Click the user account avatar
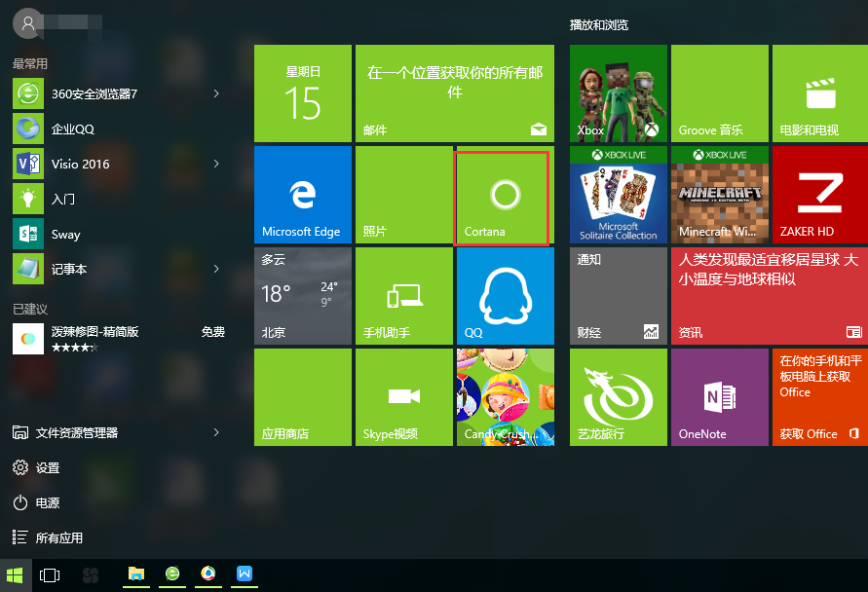This screenshot has height=592, width=868. tap(27, 23)
